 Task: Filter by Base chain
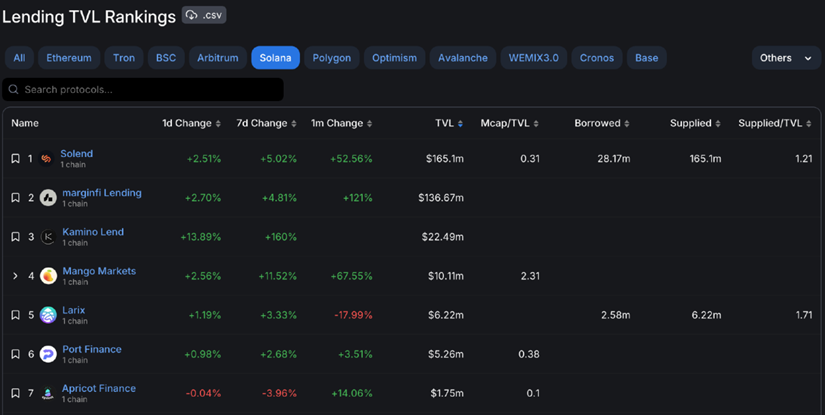click(647, 58)
